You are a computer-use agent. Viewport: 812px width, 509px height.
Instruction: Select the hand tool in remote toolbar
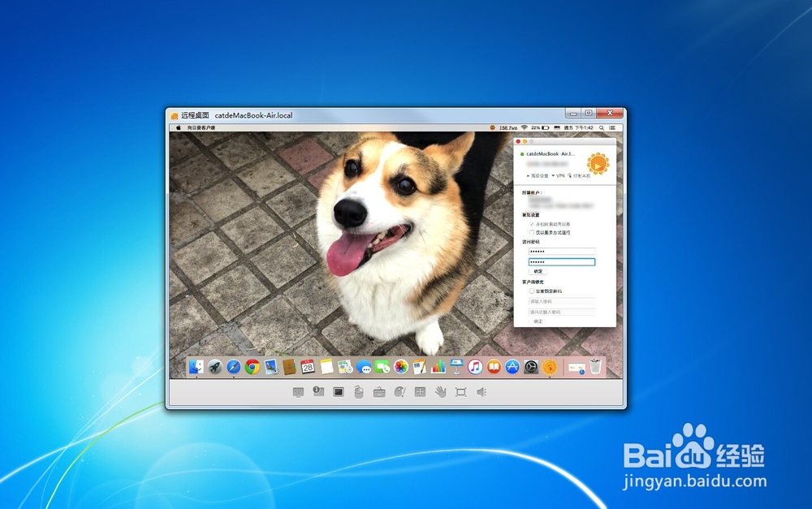440,392
